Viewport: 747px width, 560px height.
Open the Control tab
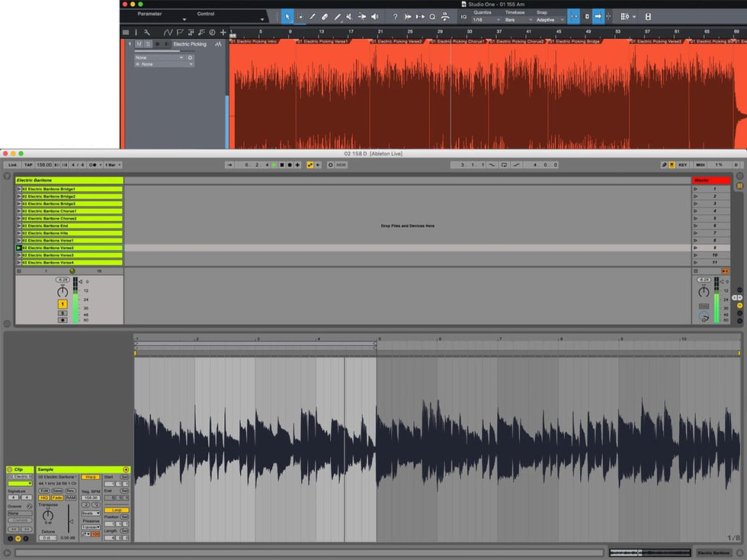pyautogui.click(x=206, y=14)
